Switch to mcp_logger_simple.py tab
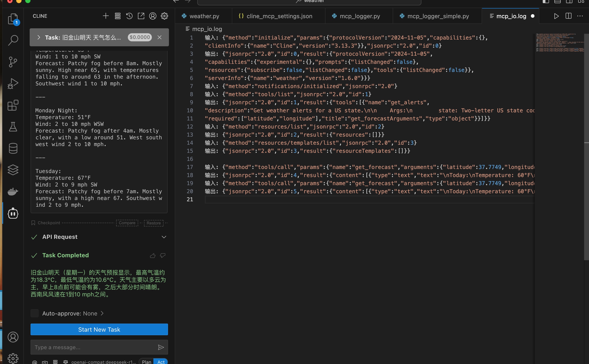This screenshot has width=589, height=364. click(x=437, y=16)
